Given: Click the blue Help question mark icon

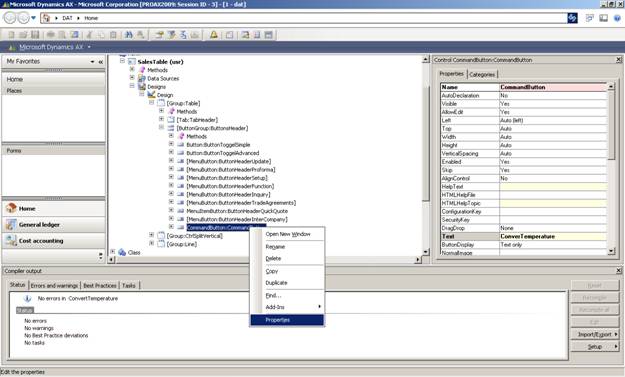Looking at the screenshot, I should [617, 18].
